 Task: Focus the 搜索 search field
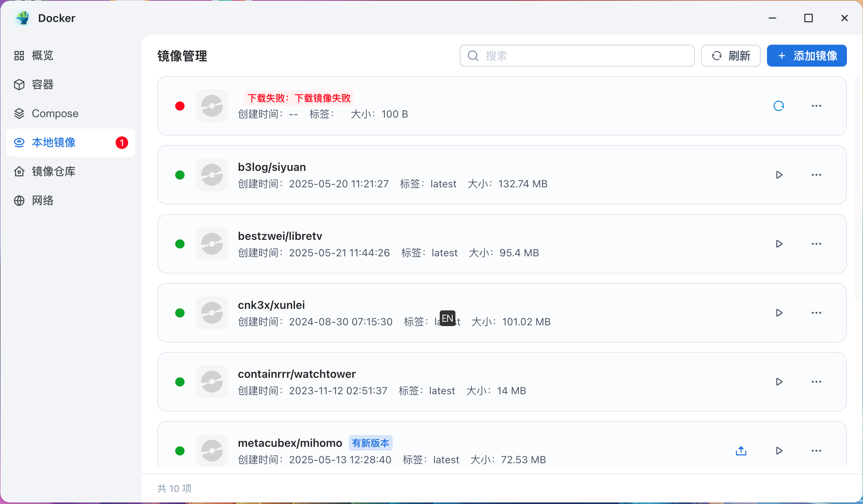coord(577,56)
